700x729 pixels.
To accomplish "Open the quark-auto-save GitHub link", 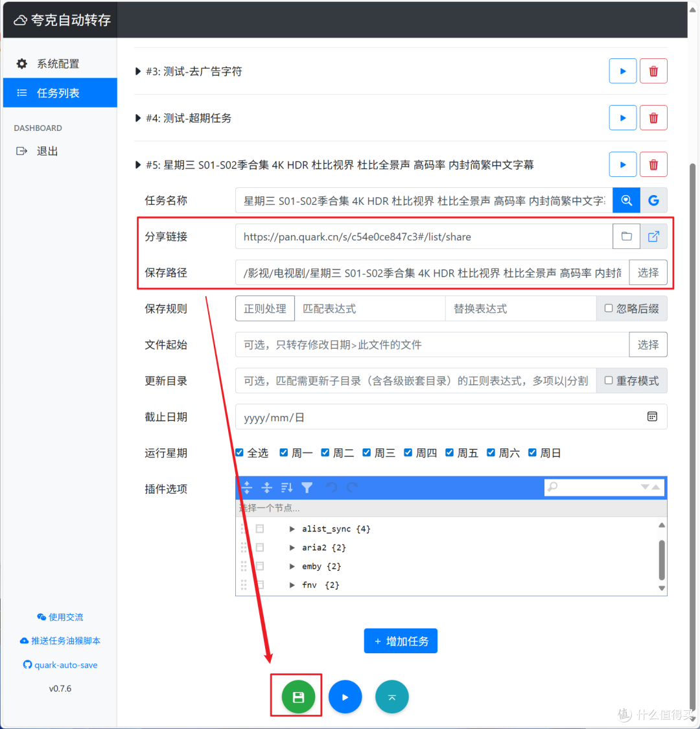I will pos(60,665).
